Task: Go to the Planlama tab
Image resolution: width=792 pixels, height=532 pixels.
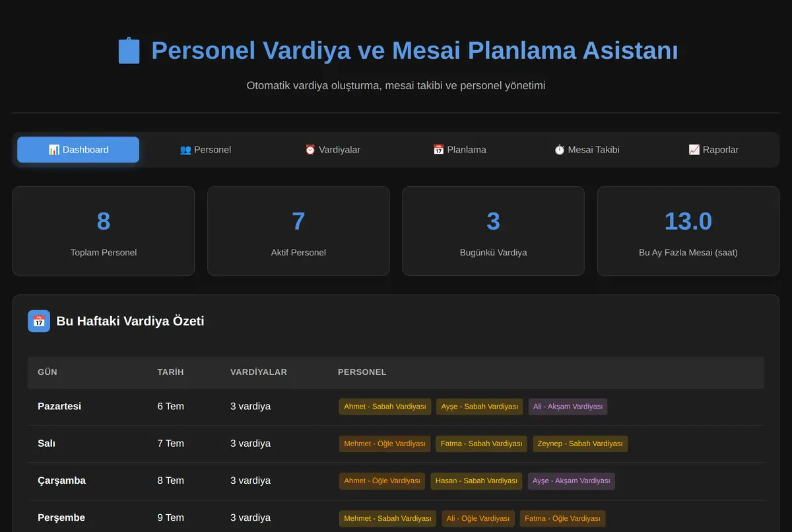Action: 459,150
